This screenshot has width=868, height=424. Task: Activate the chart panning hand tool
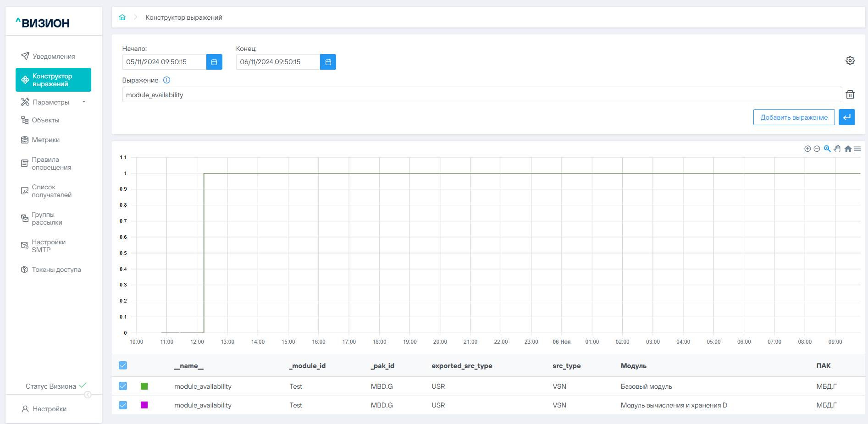tap(837, 149)
